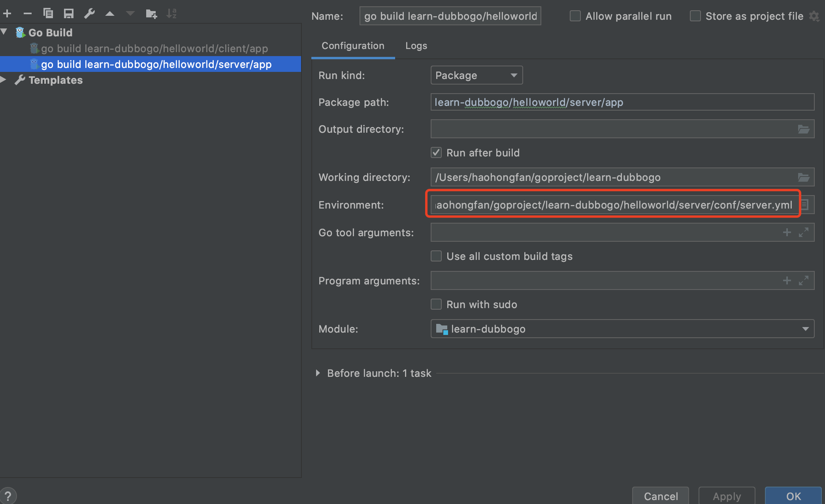Switch to the Logs tab

(416, 46)
